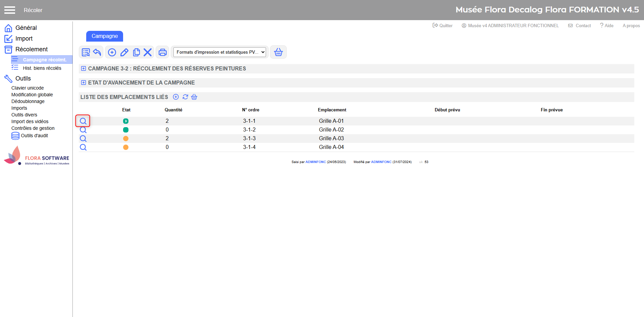This screenshot has width=644, height=317.
Task: Open the Aide help link
Action: 607,25
